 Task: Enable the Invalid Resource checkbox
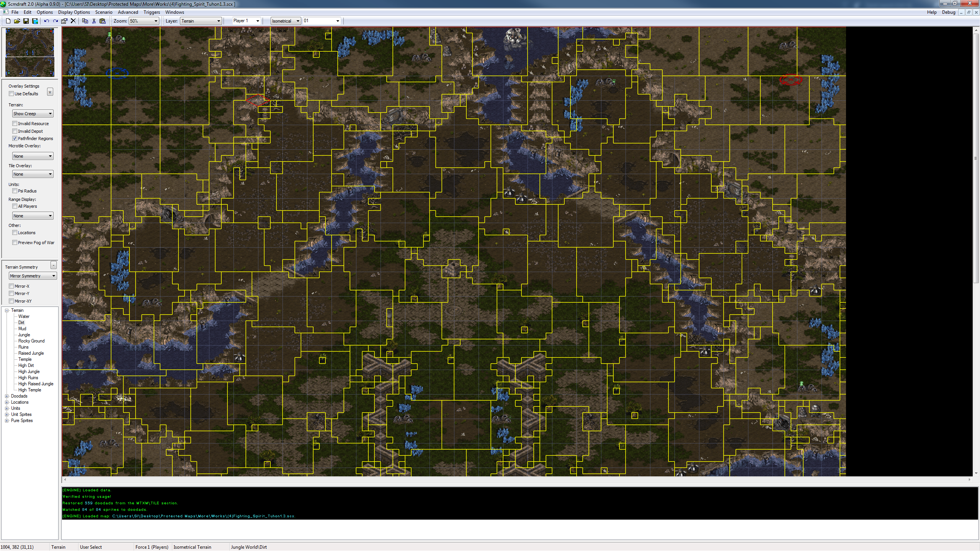point(15,124)
